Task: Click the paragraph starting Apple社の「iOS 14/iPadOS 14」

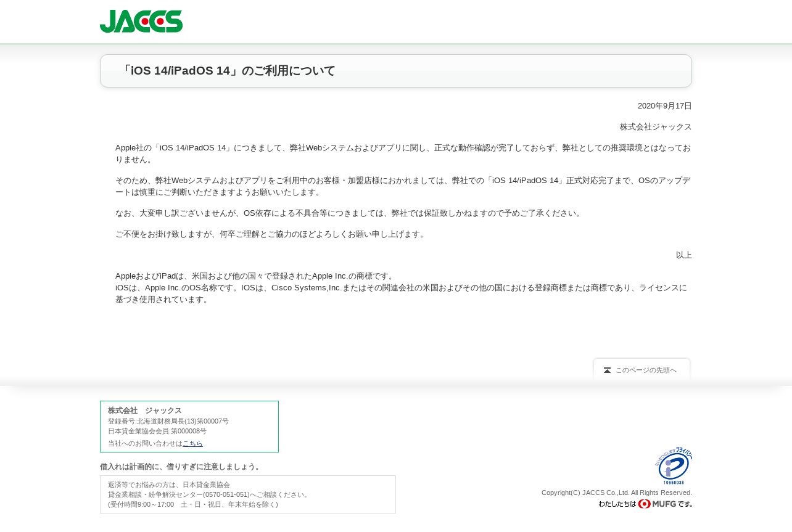Action: coord(403,153)
